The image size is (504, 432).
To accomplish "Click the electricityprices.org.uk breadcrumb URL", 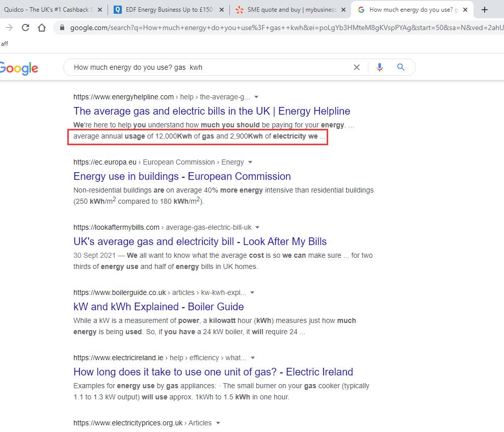I will [x=142, y=423].
